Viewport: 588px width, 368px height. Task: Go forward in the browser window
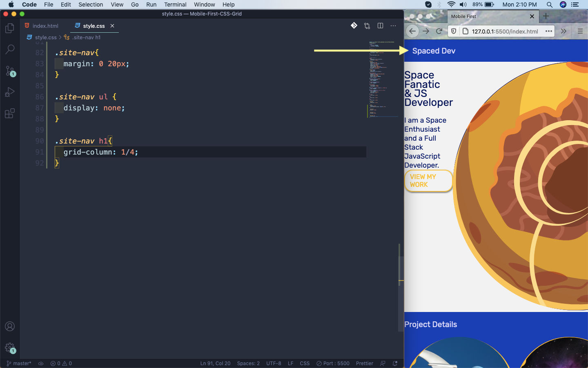point(426,31)
